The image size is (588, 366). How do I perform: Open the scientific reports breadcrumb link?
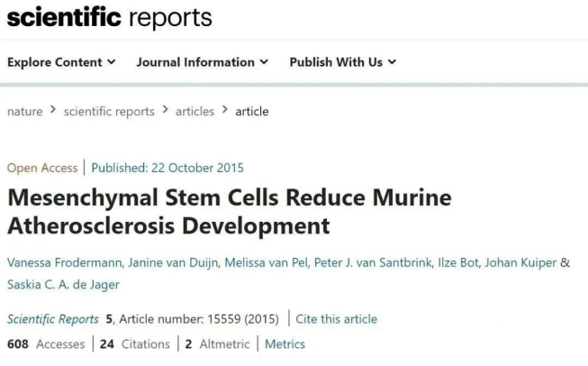pos(110,112)
